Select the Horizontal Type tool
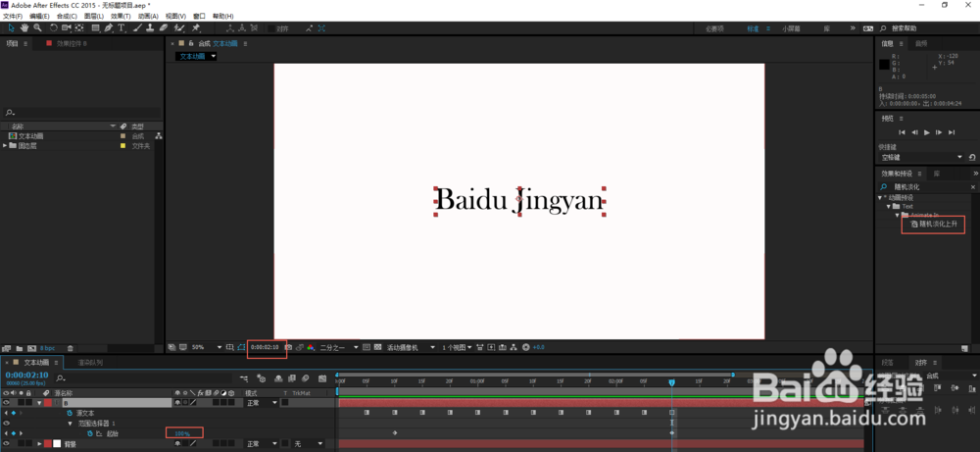Screen dimensions: 980x452 [x=122, y=28]
